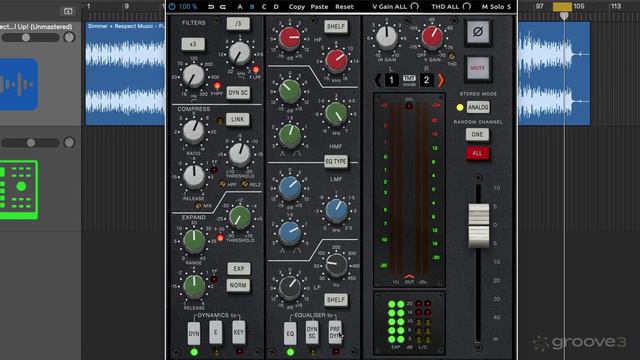Toggle the HF SHELF button
Viewport: 640px width, 360px height.
pyautogui.click(x=336, y=27)
